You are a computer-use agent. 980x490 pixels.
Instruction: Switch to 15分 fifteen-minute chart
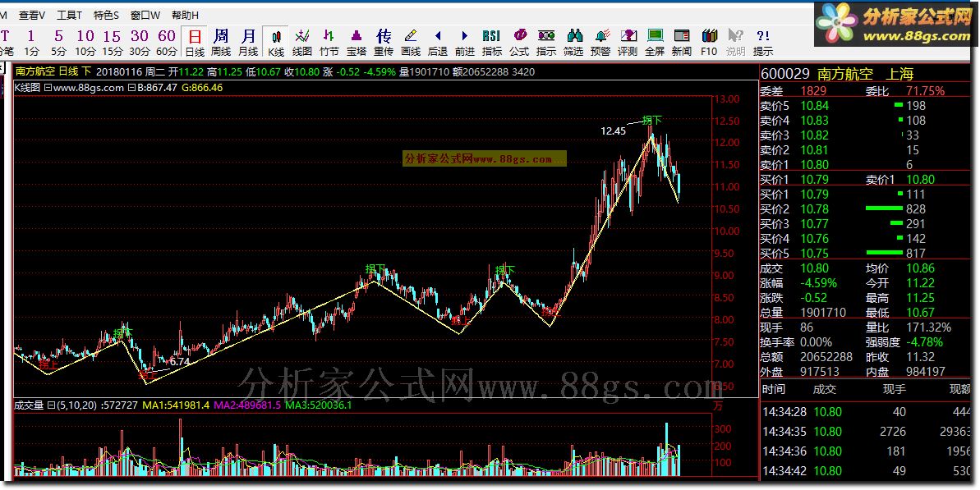(113, 43)
